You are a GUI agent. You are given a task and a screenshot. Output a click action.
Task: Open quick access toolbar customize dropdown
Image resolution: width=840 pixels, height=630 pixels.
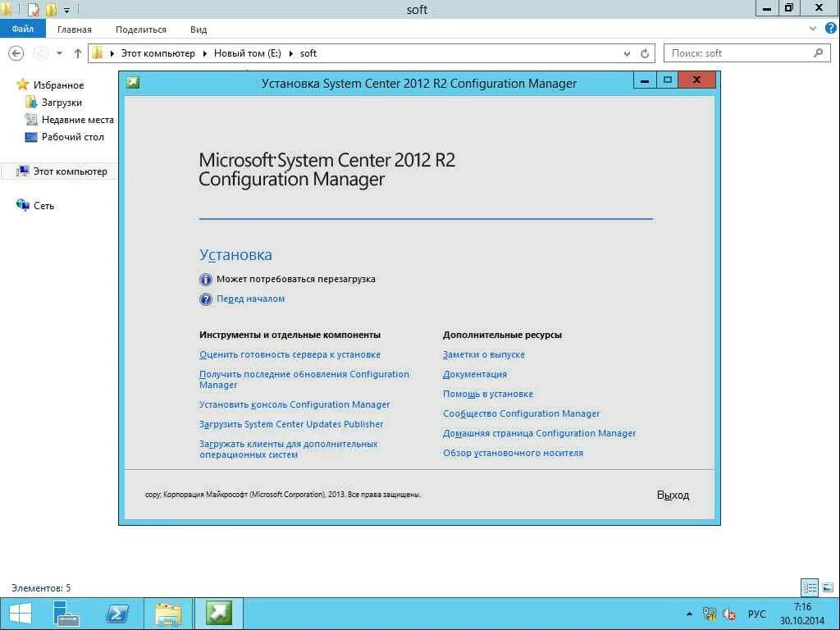point(67,10)
